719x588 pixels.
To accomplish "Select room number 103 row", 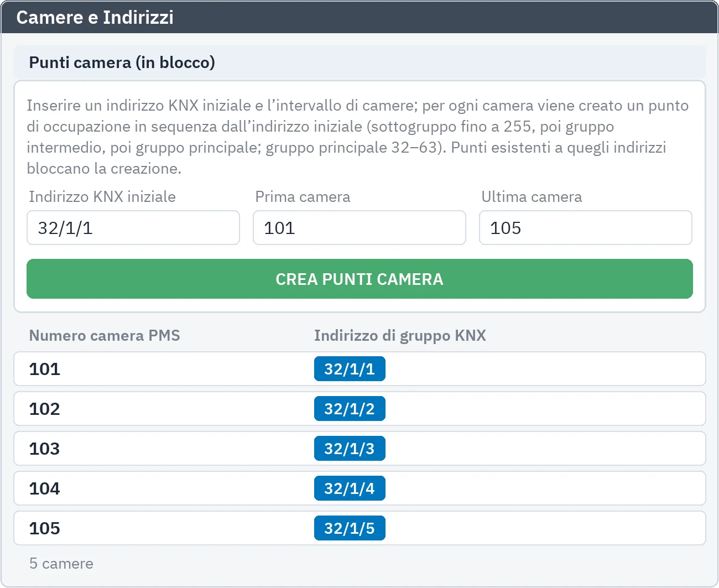I will 359,449.
